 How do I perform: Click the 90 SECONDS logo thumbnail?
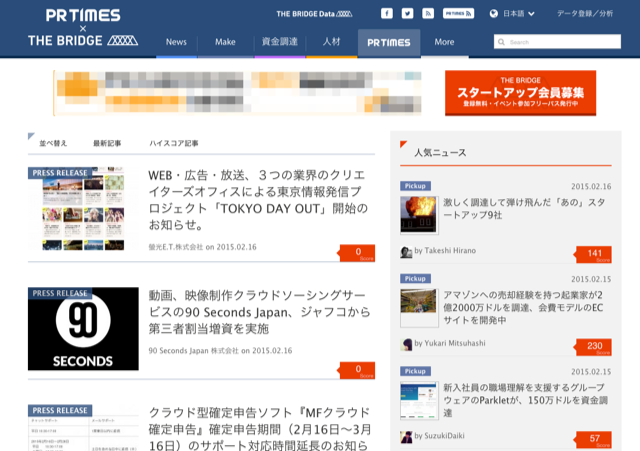pyautogui.click(x=83, y=329)
